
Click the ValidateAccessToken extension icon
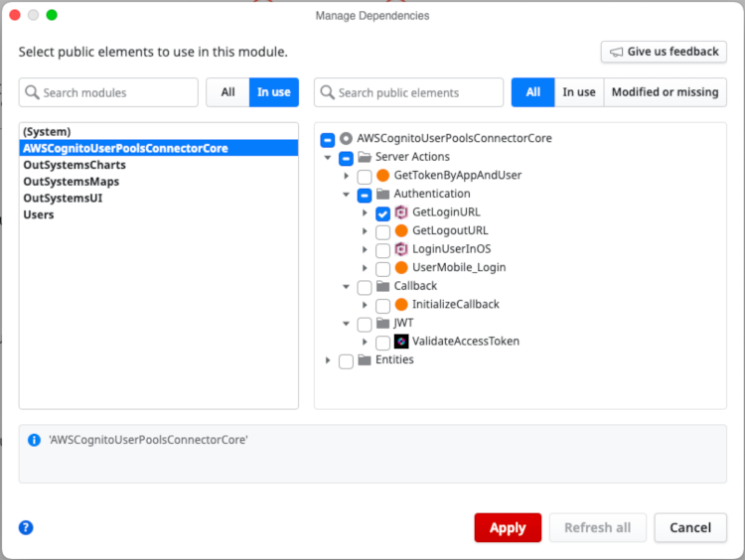(x=401, y=341)
